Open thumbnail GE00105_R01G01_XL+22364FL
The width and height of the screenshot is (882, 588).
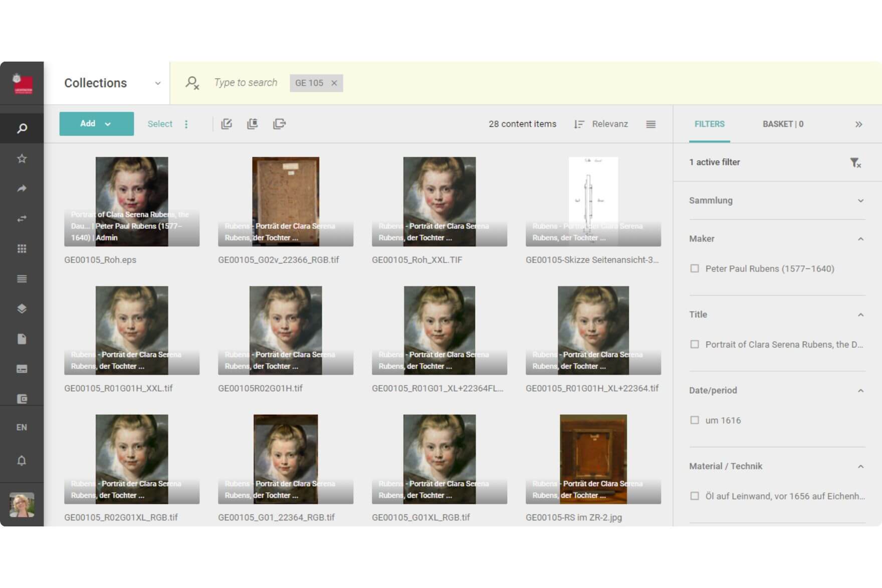[439, 331]
